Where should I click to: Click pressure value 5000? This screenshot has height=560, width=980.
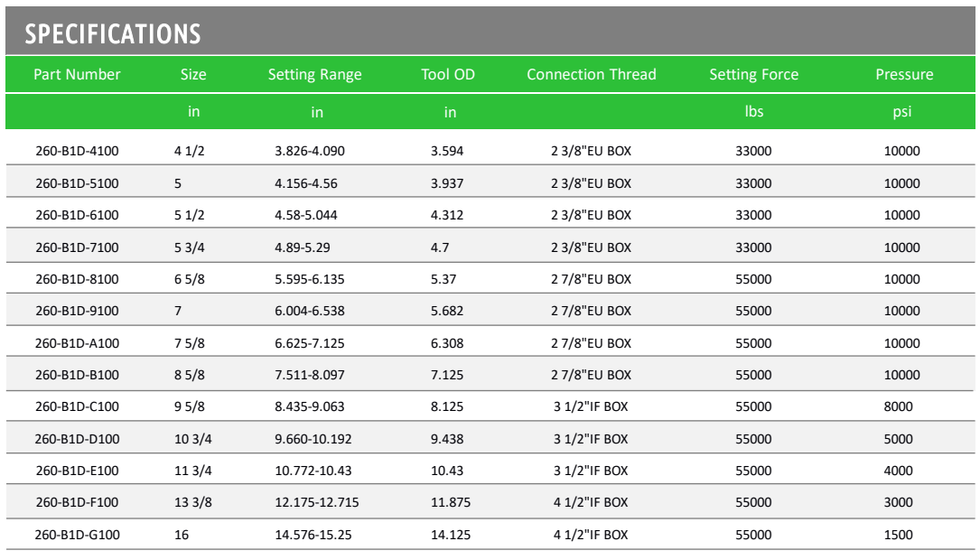898,439
